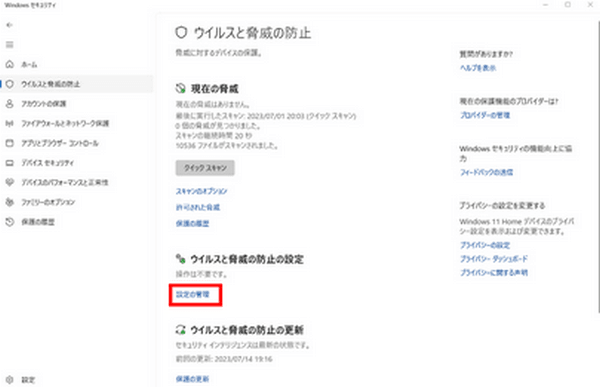Click the 現在の脅威 refresh shield icon
This screenshot has width=600, height=387.
180,89
